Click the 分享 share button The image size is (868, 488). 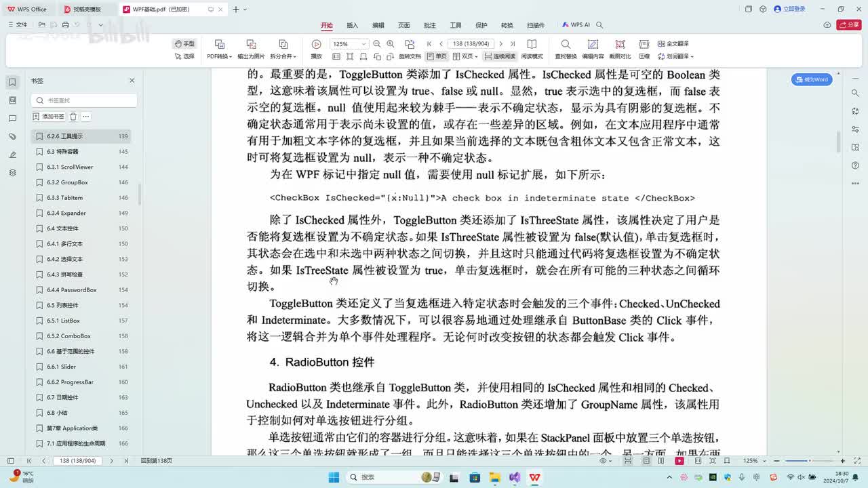tap(849, 25)
